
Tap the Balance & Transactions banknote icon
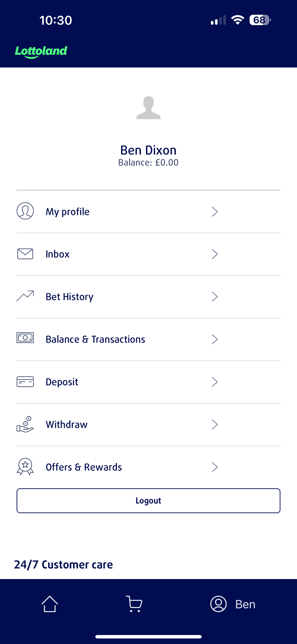[25, 338]
